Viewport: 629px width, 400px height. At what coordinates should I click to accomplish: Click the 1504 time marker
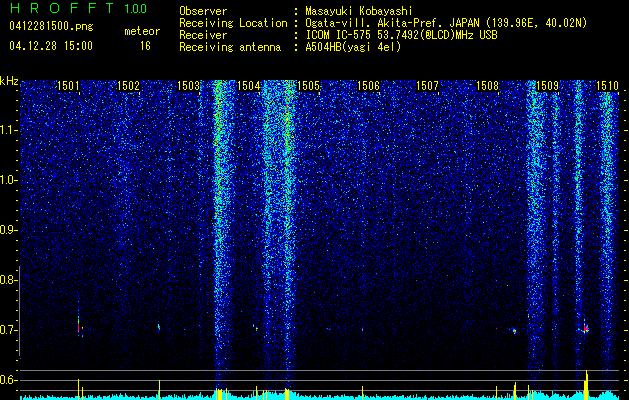(248, 85)
